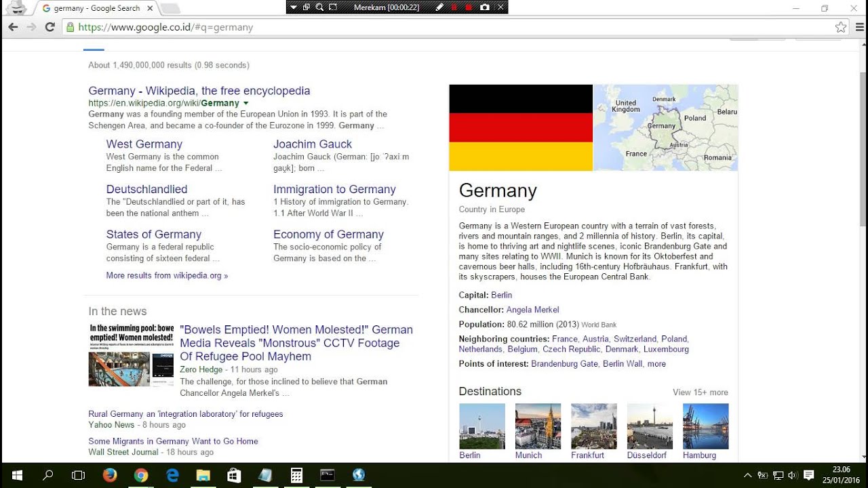
Task: Open the German flag image
Action: coord(521,127)
